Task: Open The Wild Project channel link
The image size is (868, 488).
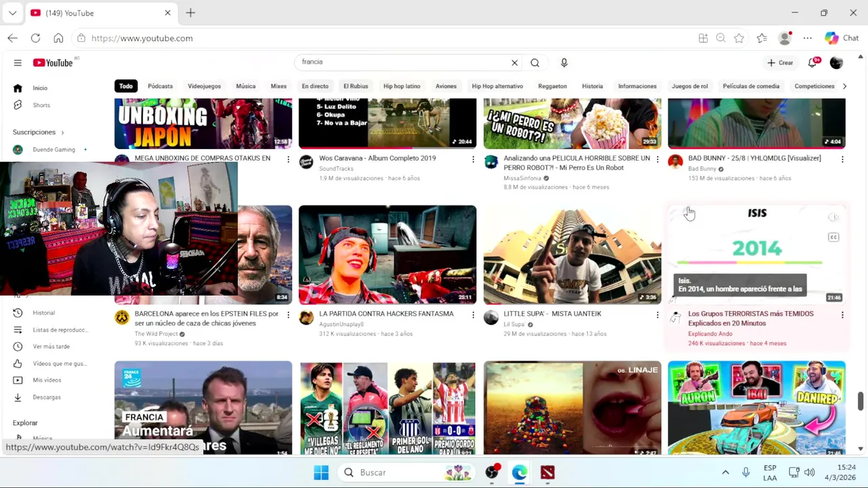Action: pyautogui.click(x=156, y=334)
